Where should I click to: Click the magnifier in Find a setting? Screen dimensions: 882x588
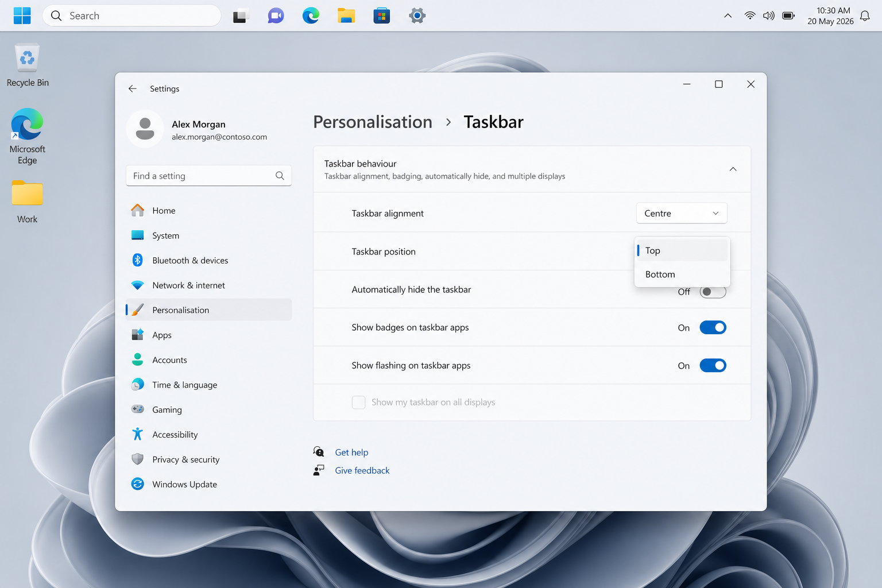click(x=280, y=176)
